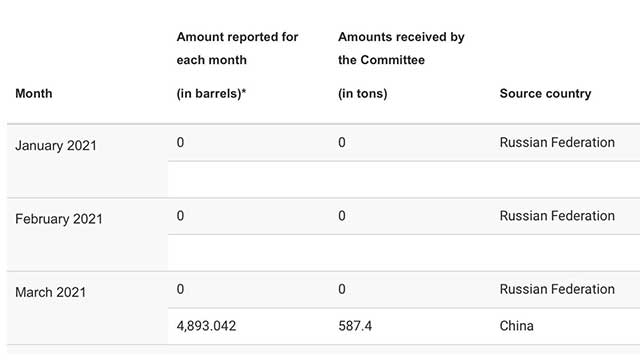
Task: Select the February 2021 row label
Action: pyautogui.click(x=59, y=219)
